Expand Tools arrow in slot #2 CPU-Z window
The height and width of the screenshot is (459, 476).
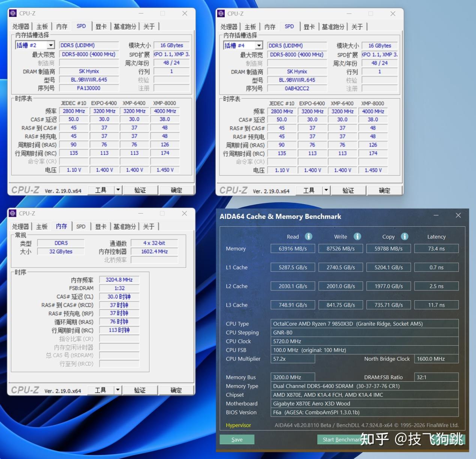pos(118,190)
